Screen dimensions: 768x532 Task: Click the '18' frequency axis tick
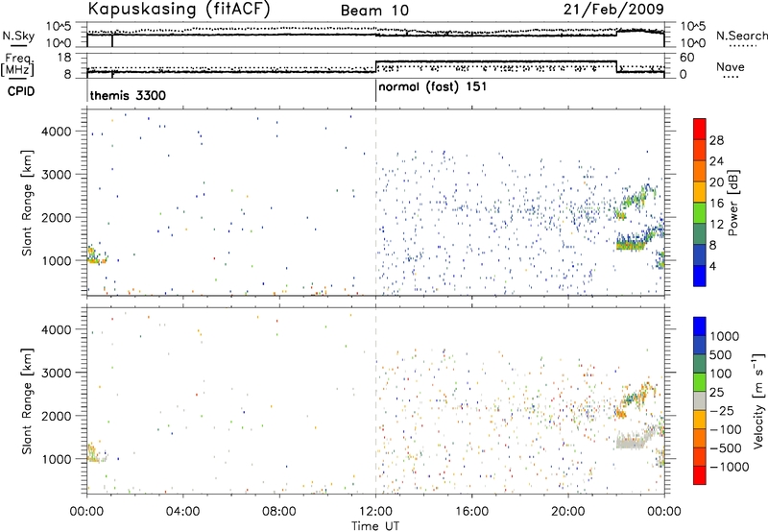pyautogui.click(x=64, y=58)
